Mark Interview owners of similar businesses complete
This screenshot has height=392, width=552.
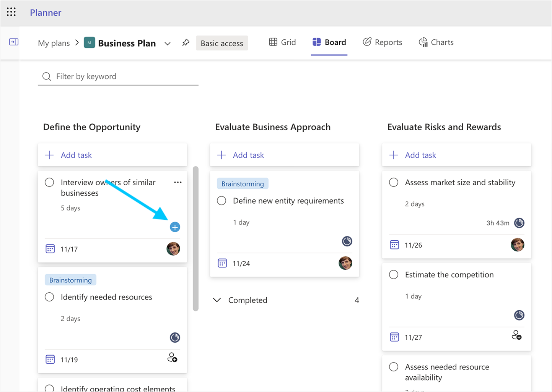[49, 183]
